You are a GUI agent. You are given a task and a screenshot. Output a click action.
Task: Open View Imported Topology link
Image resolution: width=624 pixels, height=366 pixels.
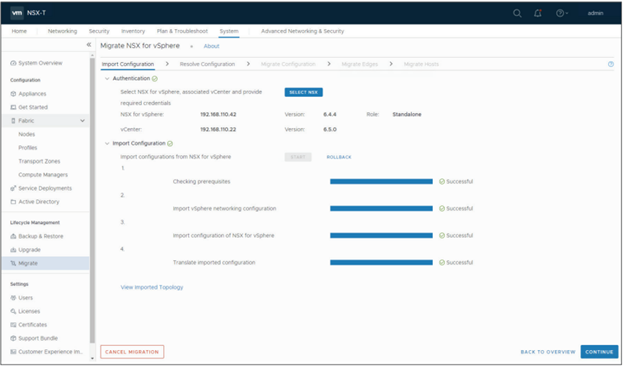point(152,287)
